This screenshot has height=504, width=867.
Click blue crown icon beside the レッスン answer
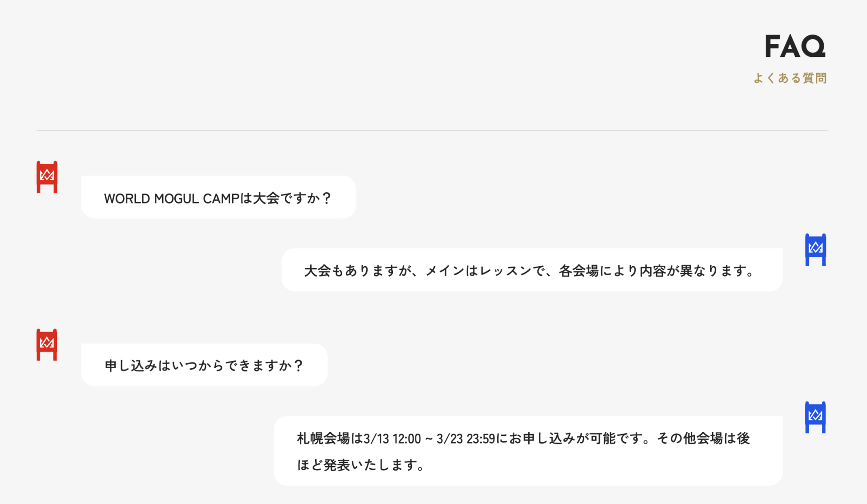click(x=816, y=250)
